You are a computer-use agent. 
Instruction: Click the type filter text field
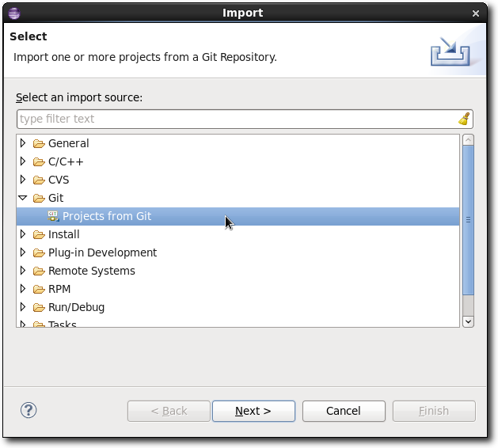click(x=238, y=119)
